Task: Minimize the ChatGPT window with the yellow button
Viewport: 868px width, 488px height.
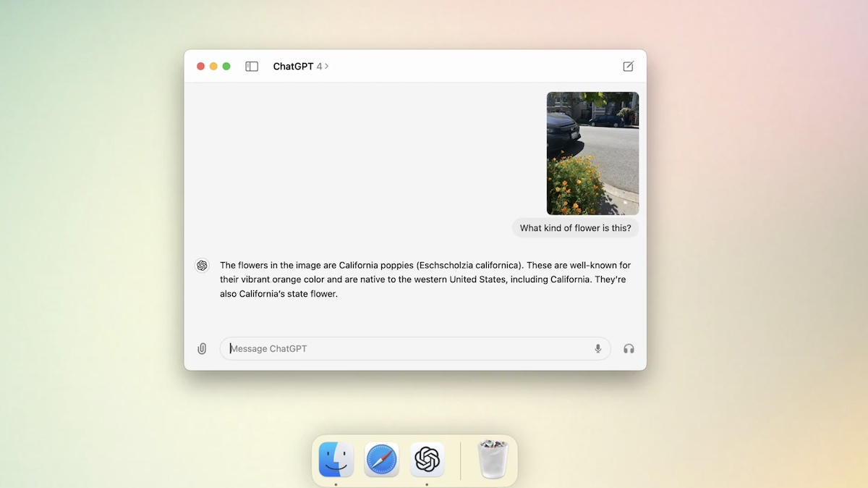Action: point(213,67)
